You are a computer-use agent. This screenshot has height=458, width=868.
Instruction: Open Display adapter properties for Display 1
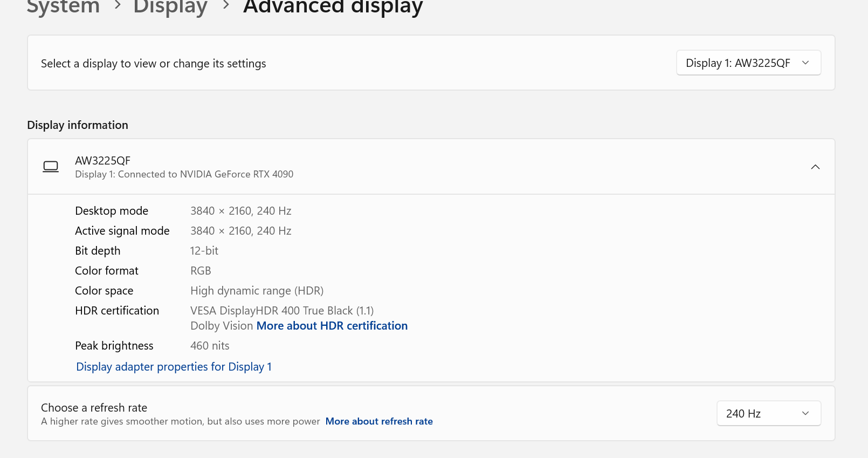coord(174,367)
